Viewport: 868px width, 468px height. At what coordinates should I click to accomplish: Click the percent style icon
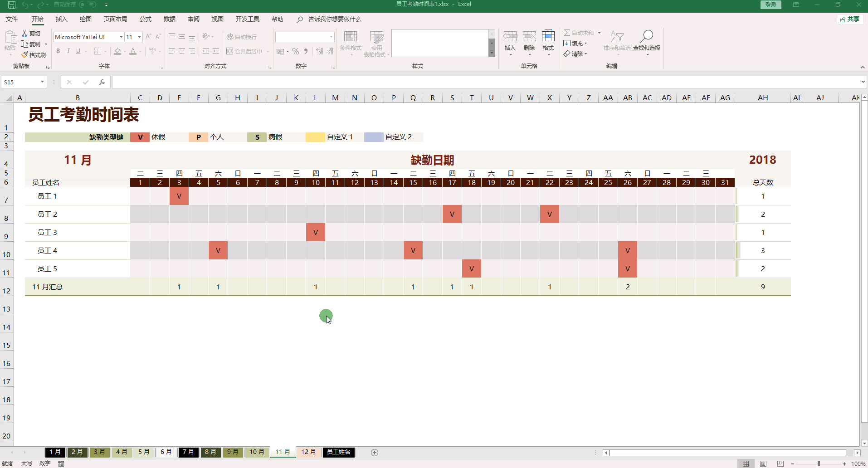[296, 51]
